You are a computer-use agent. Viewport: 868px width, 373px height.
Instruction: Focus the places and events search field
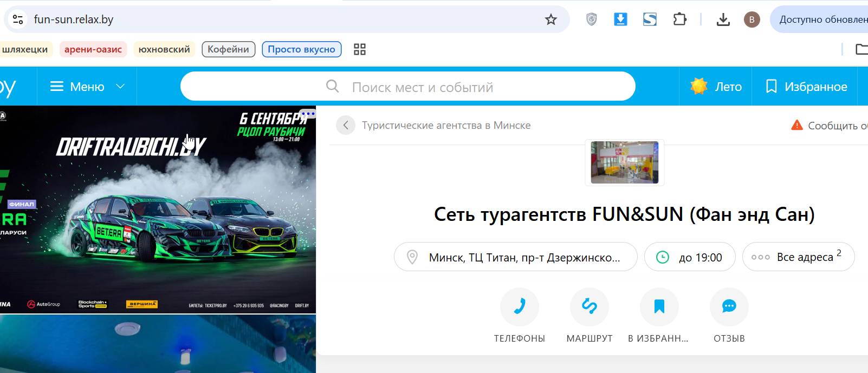[x=407, y=87]
